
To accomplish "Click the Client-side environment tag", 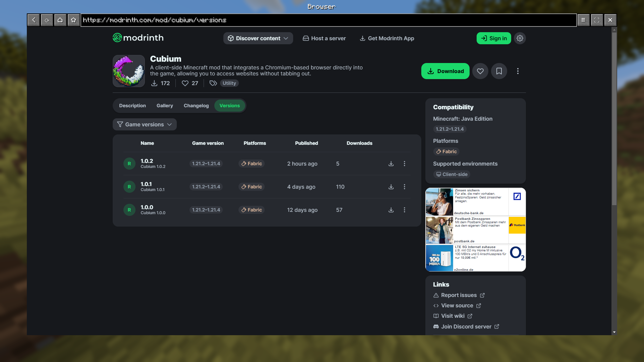I will point(452,174).
